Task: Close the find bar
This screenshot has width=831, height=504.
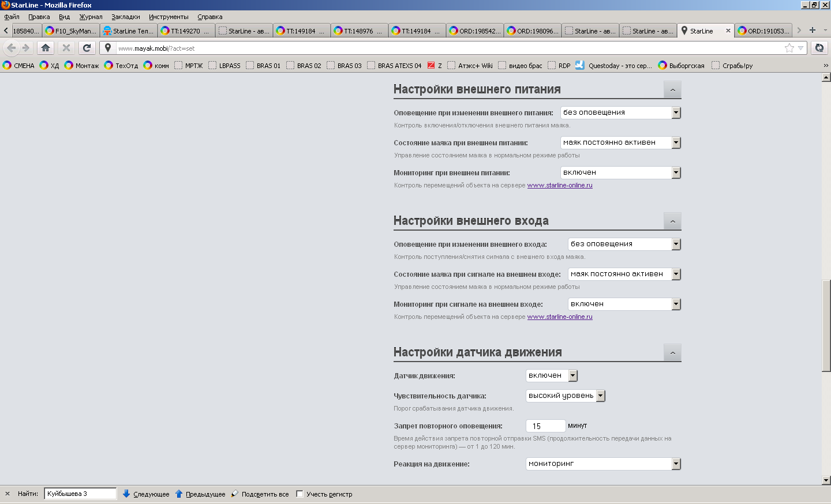Action: (x=8, y=494)
